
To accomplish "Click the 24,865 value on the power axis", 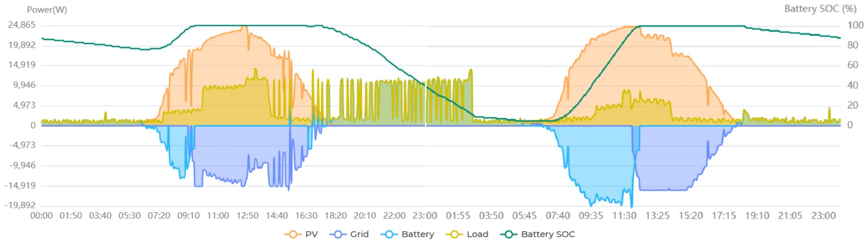I will point(22,25).
